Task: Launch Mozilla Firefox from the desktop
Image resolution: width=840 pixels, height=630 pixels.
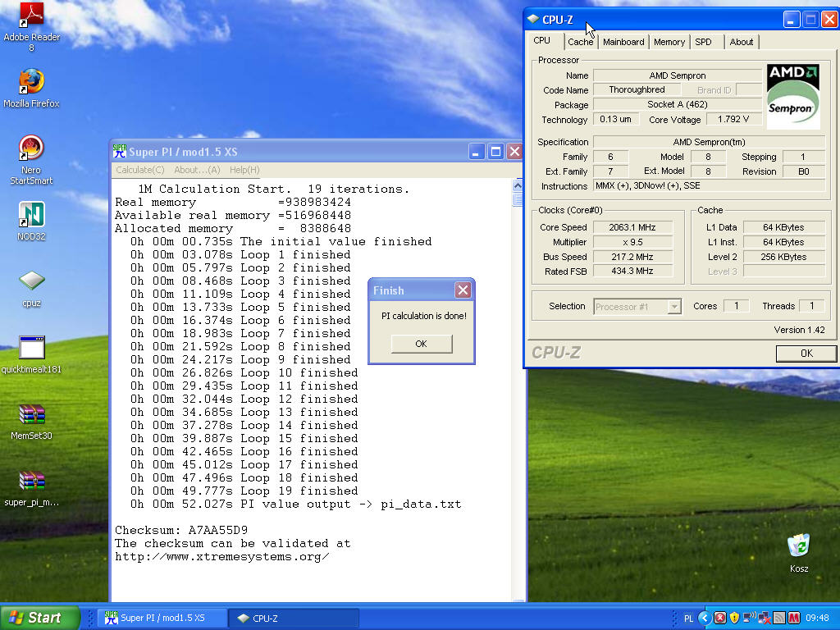Action: (x=31, y=82)
